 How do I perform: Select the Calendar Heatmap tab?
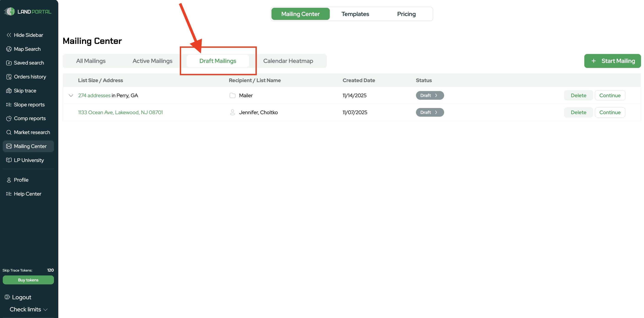288,61
